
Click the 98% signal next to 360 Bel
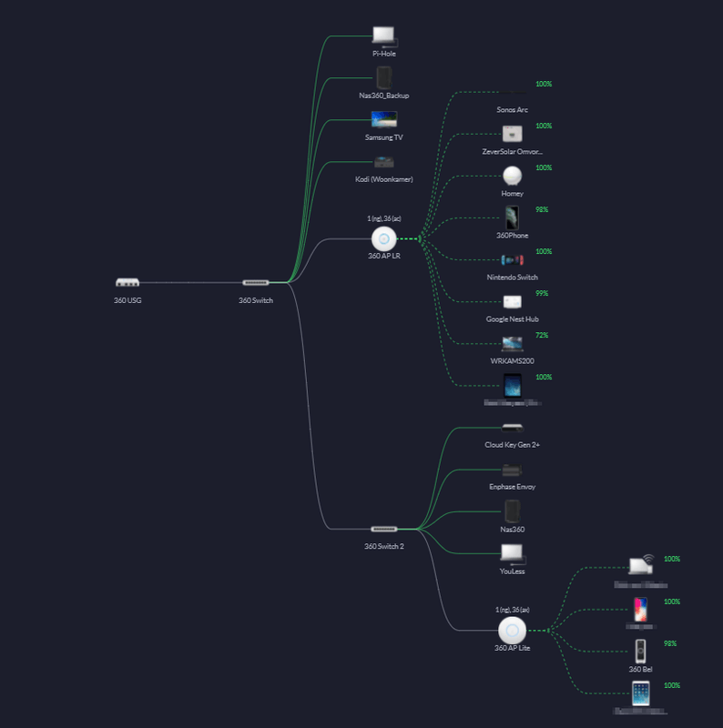670,643
